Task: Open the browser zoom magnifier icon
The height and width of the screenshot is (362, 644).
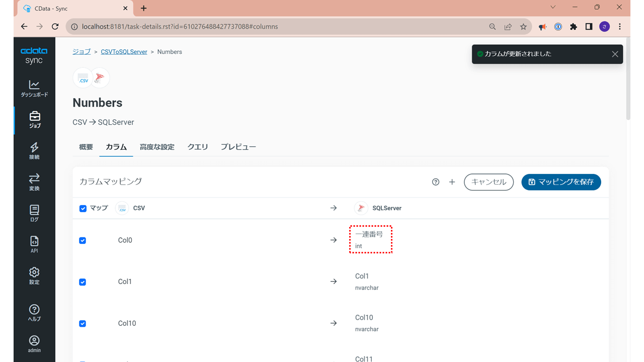Action: click(x=493, y=27)
